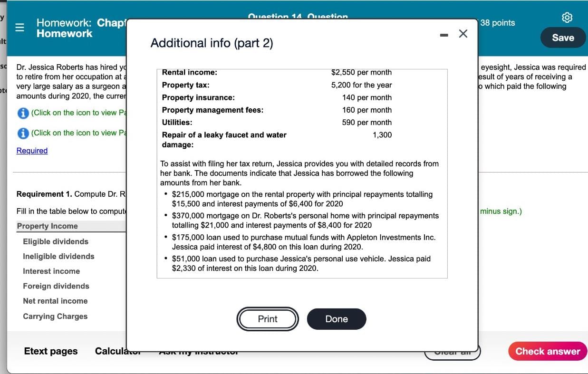Click the $215,000 mortgage bullet
Screen dimensions: 588x374
coord(302,199)
